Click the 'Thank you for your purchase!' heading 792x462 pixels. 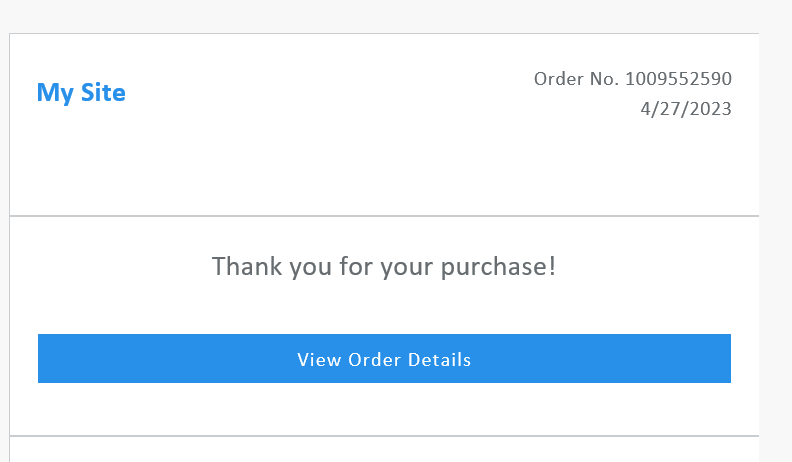pyautogui.click(x=384, y=267)
